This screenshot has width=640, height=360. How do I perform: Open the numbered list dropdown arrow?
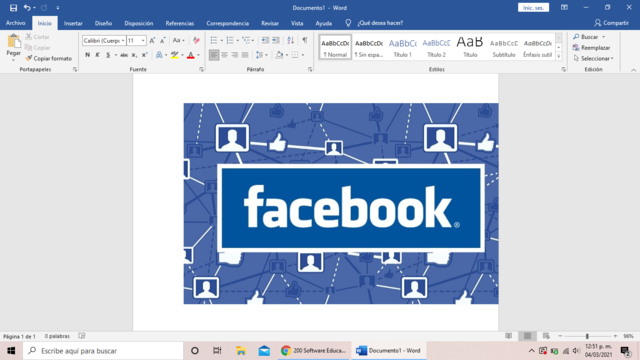pos(238,40)
